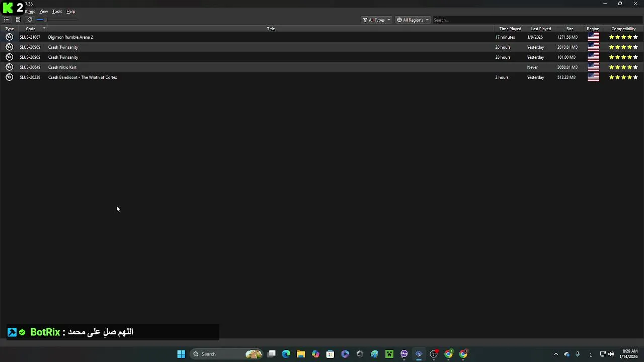The width and height of the screenshot is (644, 362).
Task: Click the disc icon of the 101.00 MB Twinsanity row
Action: [x=9, y=57]
